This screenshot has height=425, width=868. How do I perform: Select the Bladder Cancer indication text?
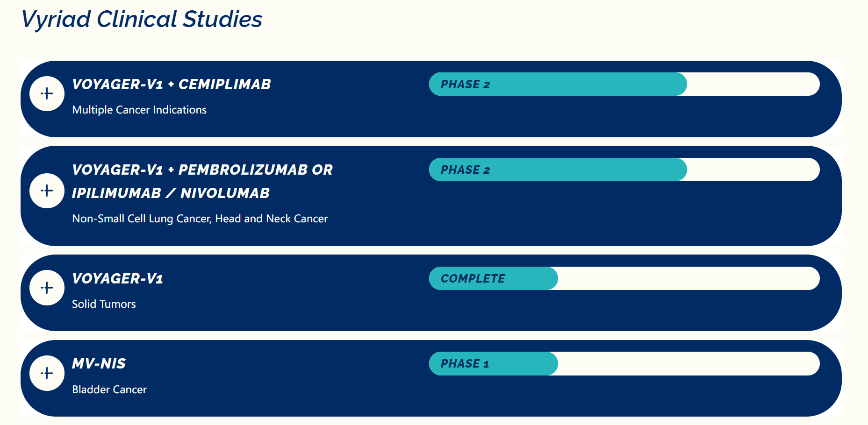pyautogui.click(x=109, y=390)
